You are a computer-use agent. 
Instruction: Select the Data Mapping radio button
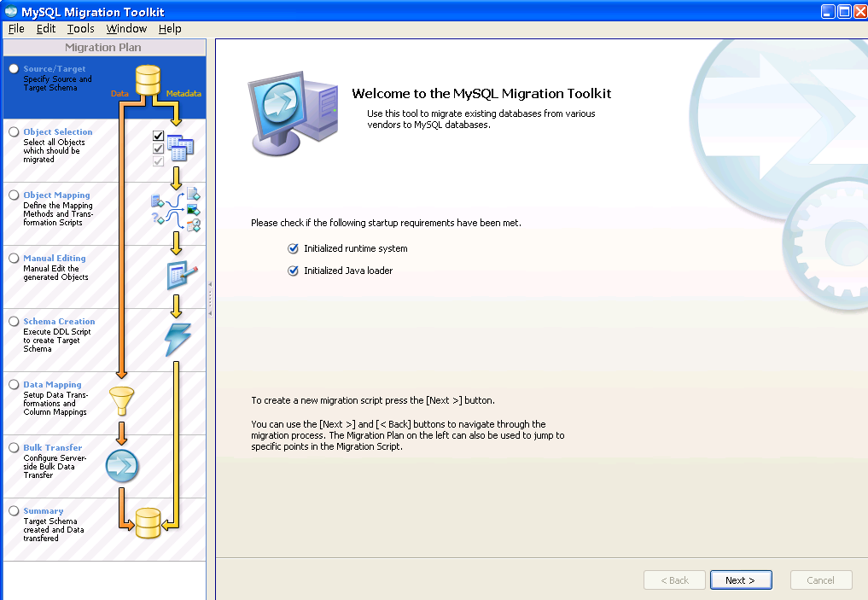[x=14, y=384]
